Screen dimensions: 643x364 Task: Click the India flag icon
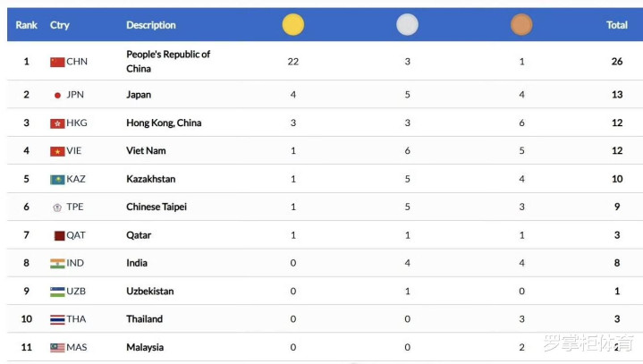(57, 263)
